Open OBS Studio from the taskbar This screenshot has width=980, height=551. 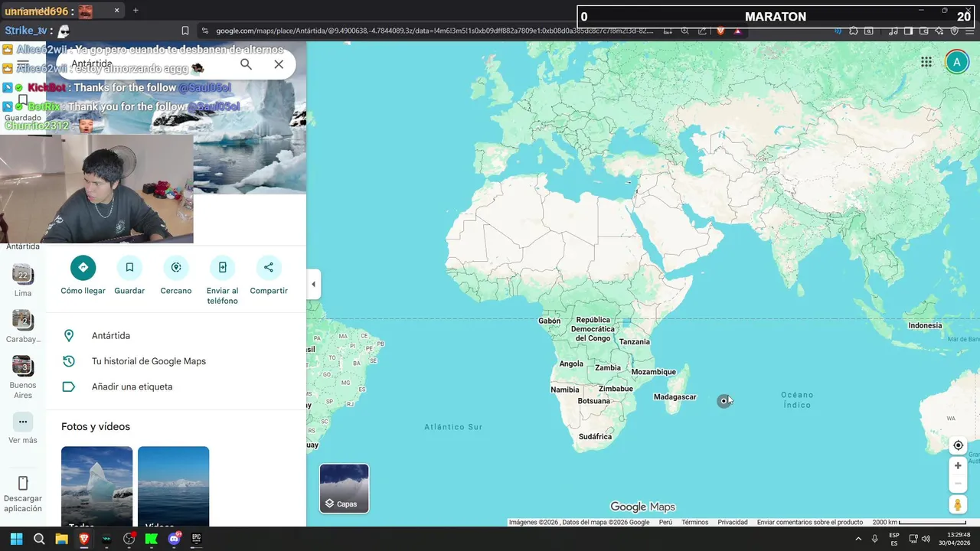[x=129, y=539]
